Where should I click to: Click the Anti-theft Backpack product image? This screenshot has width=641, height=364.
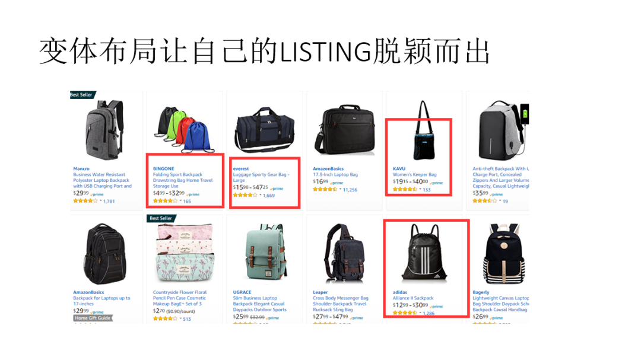point(504,130)
